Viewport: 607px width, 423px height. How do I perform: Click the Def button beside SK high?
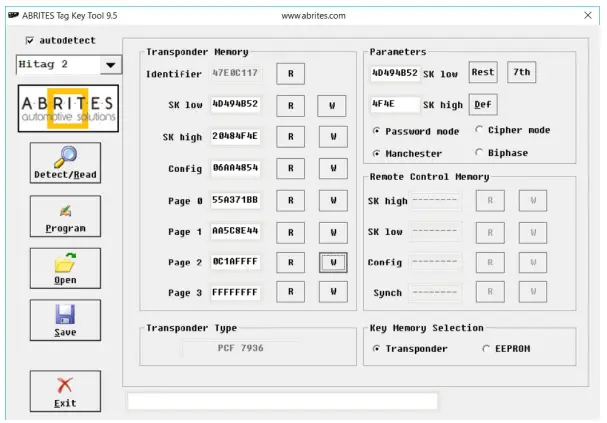point(483,104)
